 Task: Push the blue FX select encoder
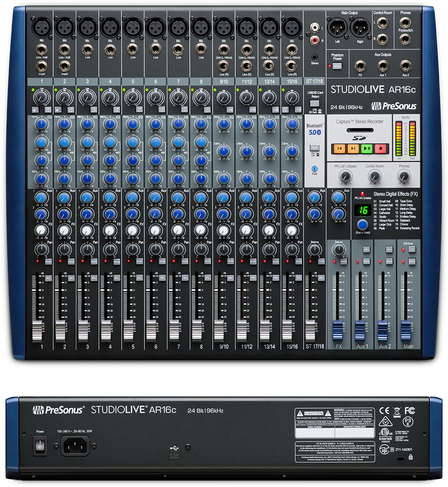363,225
